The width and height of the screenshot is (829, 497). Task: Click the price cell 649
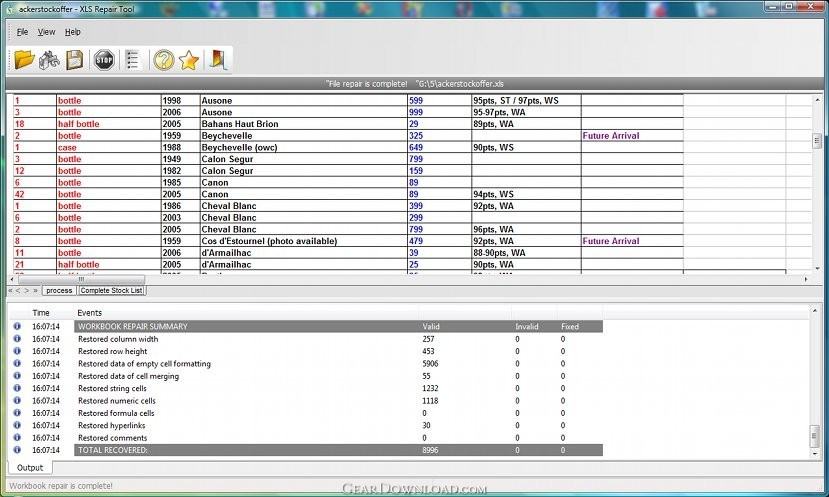439,147
